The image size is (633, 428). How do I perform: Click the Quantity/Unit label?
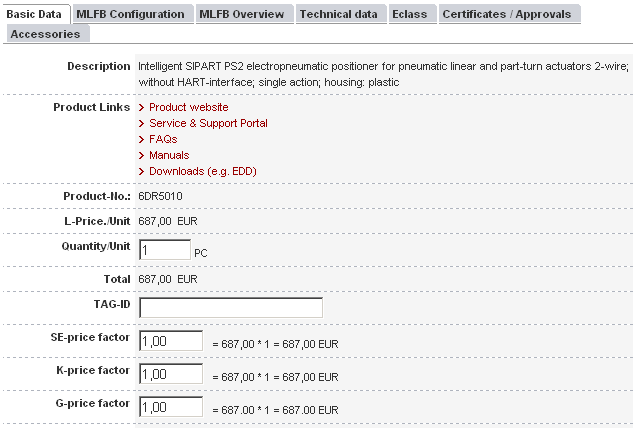pos(96,246)
